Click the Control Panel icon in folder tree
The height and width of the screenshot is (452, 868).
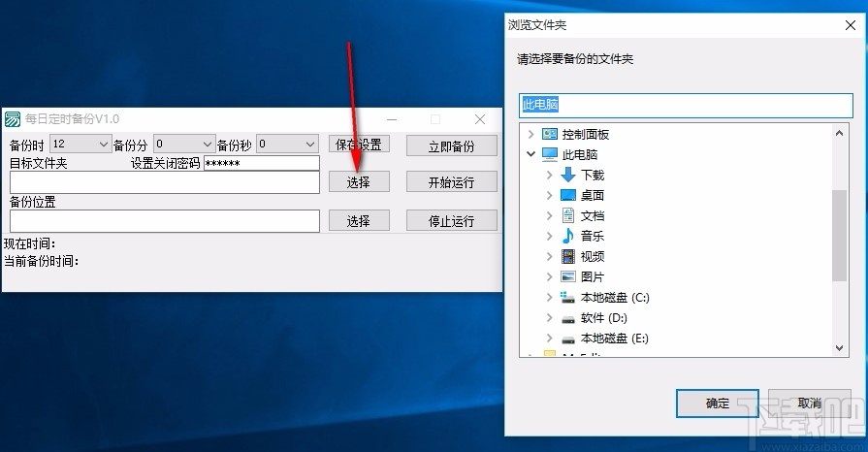(550, 134)
